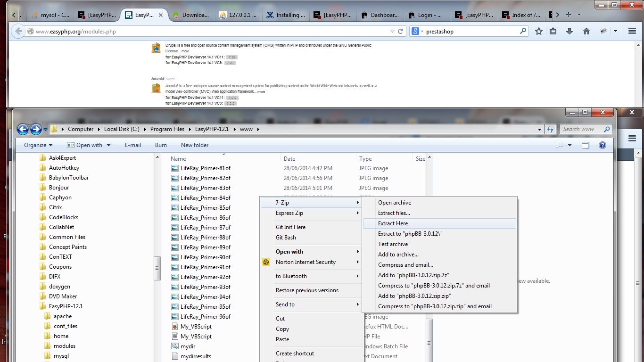Click the Drupal module icon
The width and height of the screenshot is (644, 362).
point(156,48)
